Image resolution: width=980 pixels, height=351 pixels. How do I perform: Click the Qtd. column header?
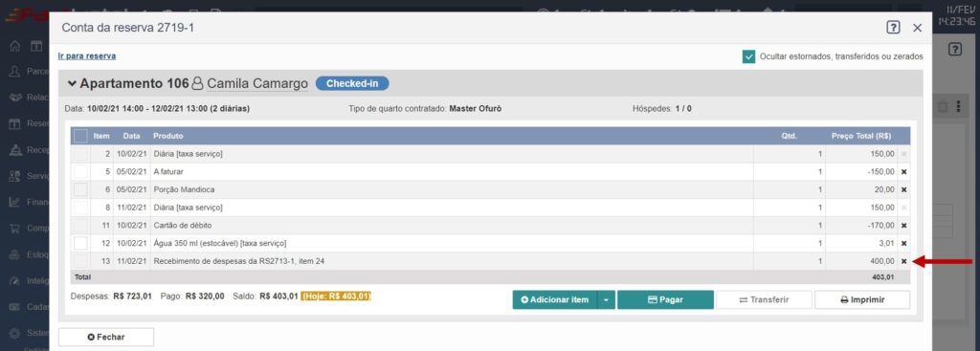tap(789, 136)
